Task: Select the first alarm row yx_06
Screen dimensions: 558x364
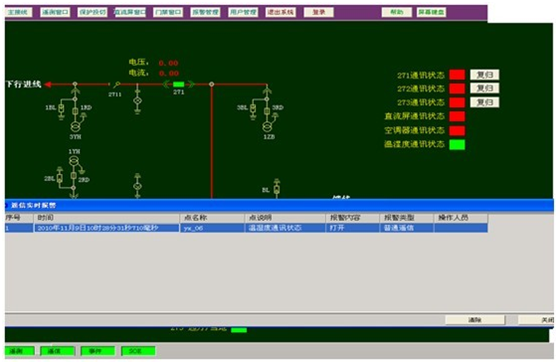Action: pos(246,228)
